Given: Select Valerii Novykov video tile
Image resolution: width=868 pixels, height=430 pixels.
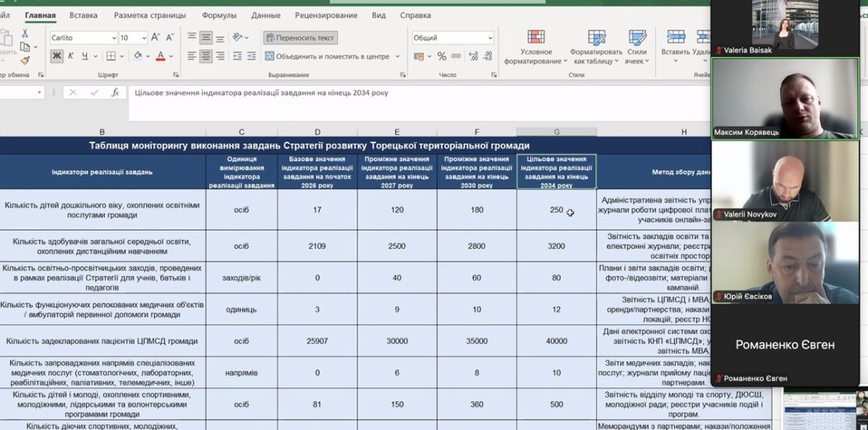Looking at the screenshot, I should [786, 181].
